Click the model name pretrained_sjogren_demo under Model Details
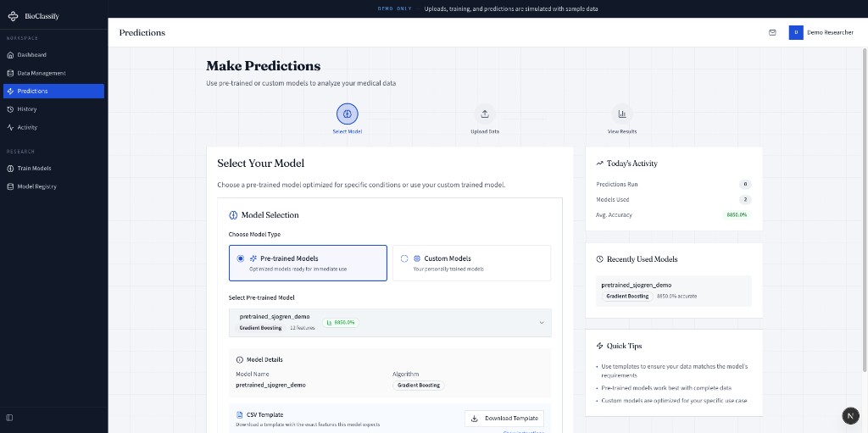Image resolution: width=868 pixels, height=433 pixels. [x=270, y=385]
